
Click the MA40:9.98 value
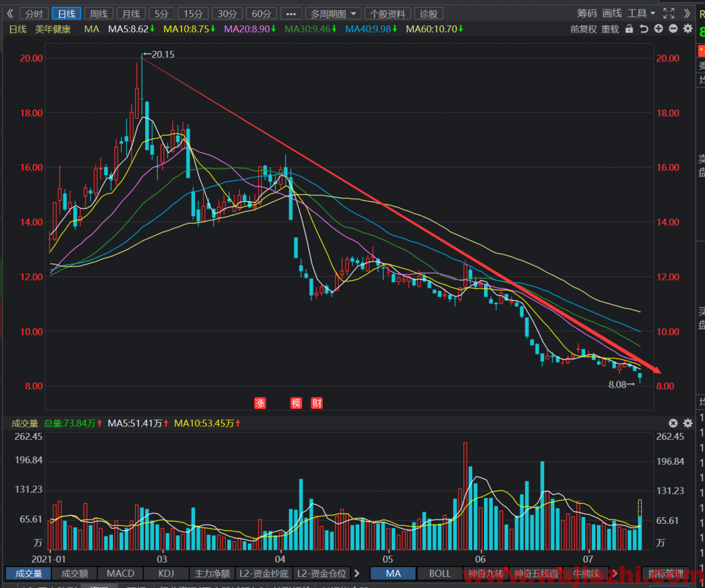coord(371,29)
